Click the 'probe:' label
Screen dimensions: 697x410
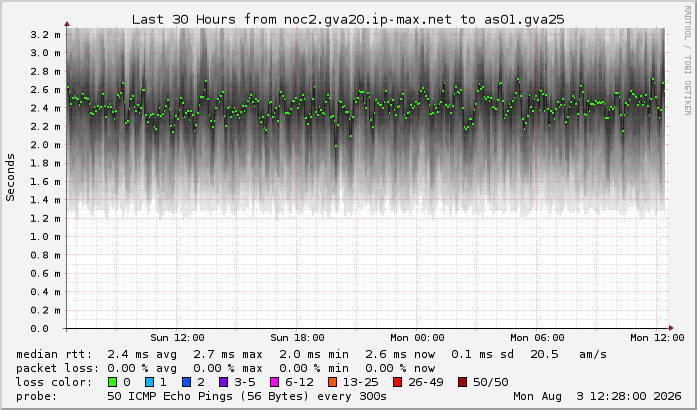tap(37, 396)
